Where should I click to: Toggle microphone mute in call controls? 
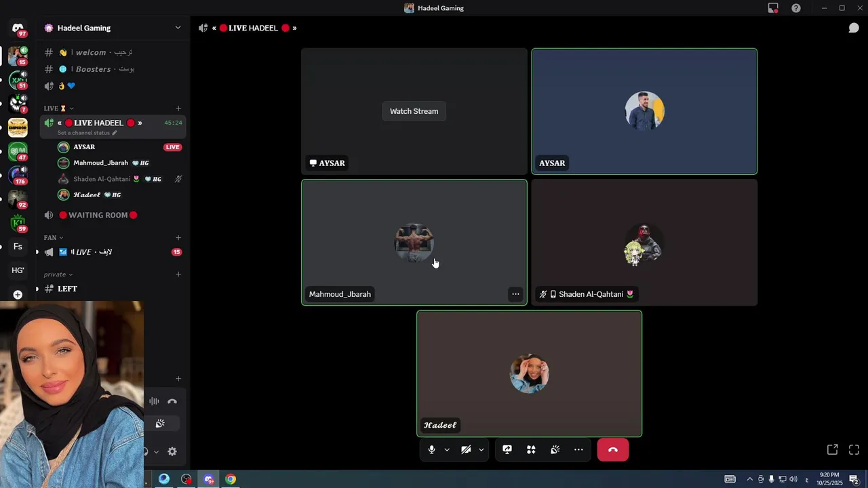pyautogui.click(x=431, y=449)
